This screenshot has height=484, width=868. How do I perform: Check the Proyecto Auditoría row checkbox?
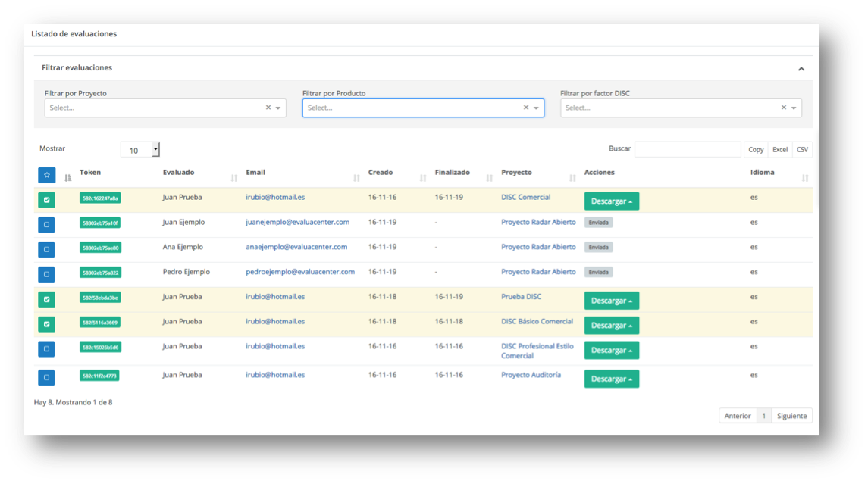[x=46, y=378]
